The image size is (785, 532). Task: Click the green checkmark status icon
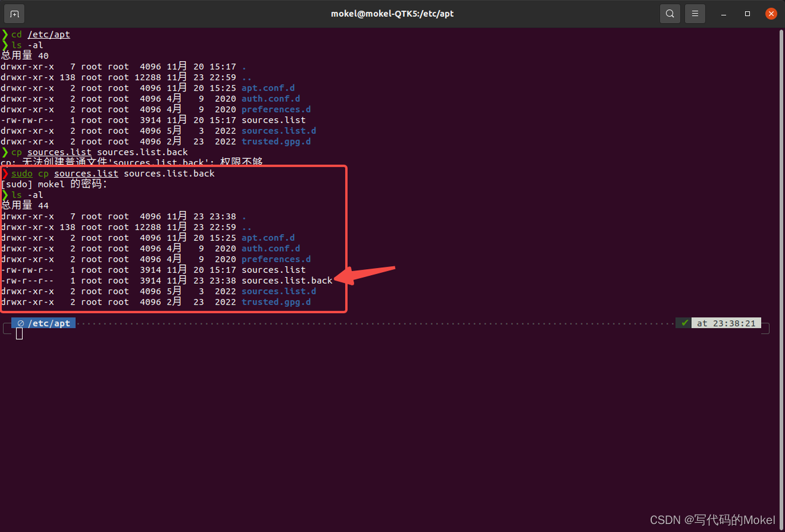click(x=683, y=322)
